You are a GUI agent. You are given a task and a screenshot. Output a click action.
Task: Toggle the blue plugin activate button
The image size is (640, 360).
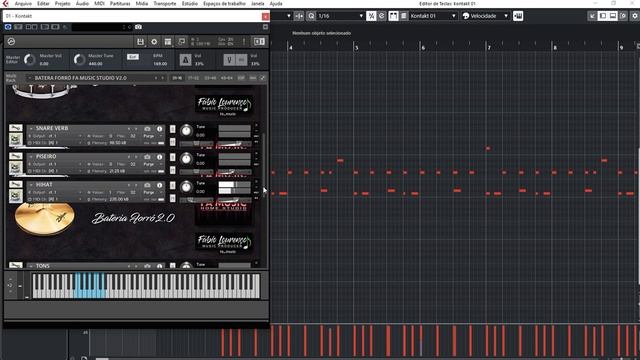pos(8,27)
